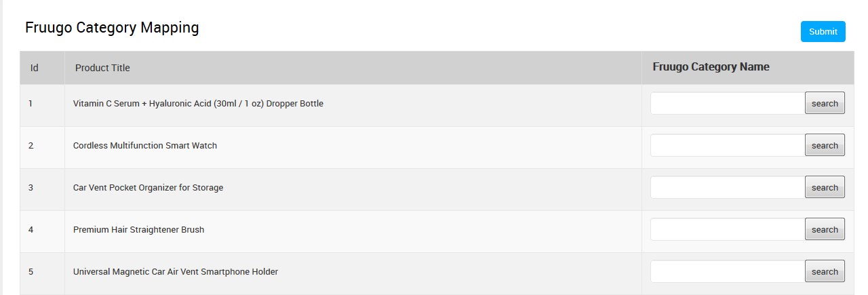Search category for Hair Straightener Brush row
This screenshot has width=868, height=295.
825,230
